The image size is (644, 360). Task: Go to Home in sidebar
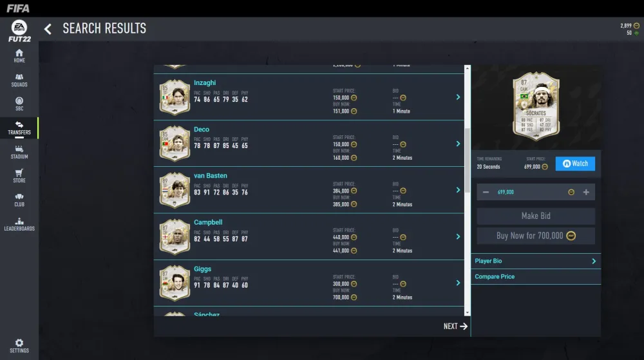point(19,56)
